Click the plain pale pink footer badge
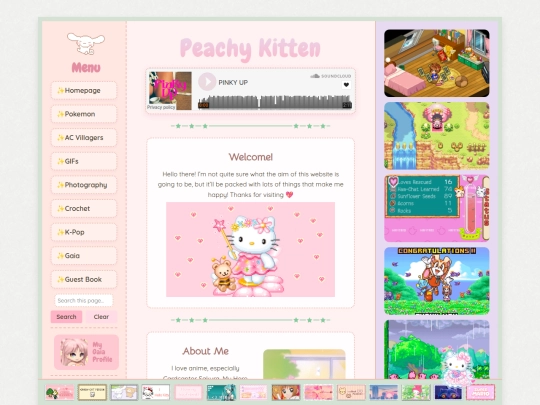 [188, 392]
